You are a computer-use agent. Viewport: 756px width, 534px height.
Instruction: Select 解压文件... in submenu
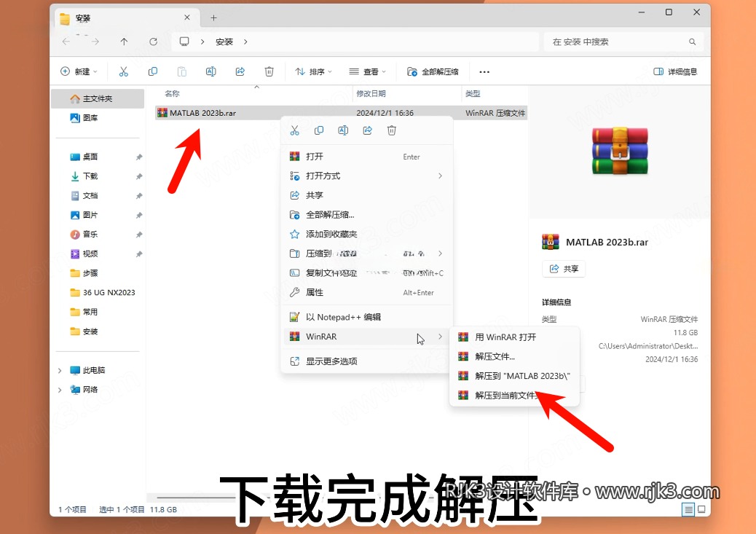pyautogui.click(x=514, y=356)
